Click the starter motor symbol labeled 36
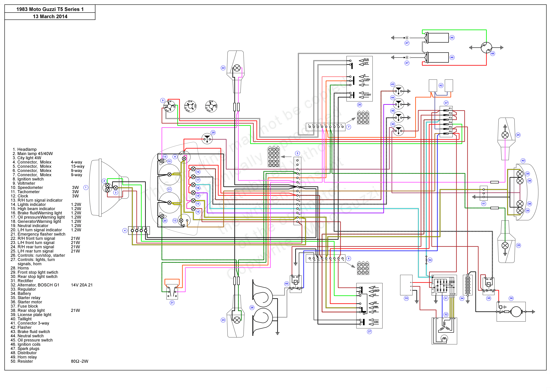The height and width of the screenshot is (392, 551). click(x=511, y=311)
